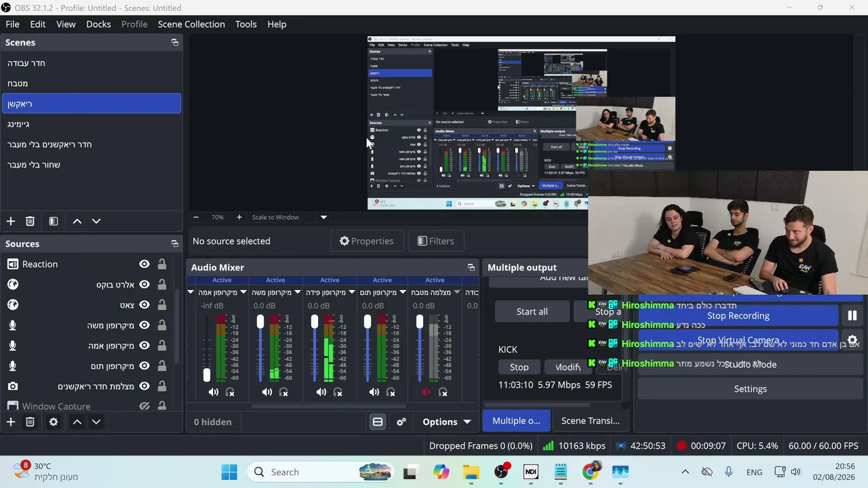Remove selected scene using the Scenes trash icon
Image resolution: width=868 pixels, height=488 pixels.
click(x=30, y=221)
